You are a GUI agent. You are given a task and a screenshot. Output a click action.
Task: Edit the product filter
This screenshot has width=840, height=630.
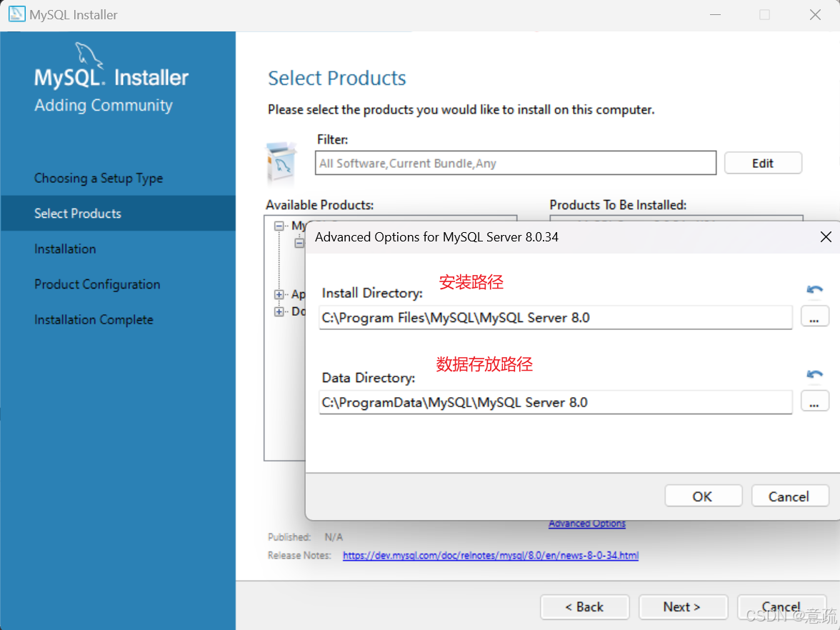[763, 163]
